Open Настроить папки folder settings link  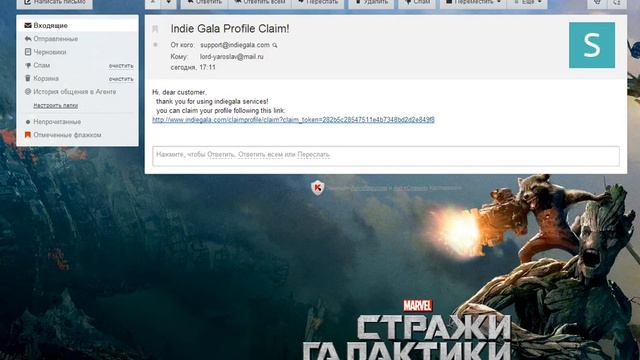click(56, 105)
